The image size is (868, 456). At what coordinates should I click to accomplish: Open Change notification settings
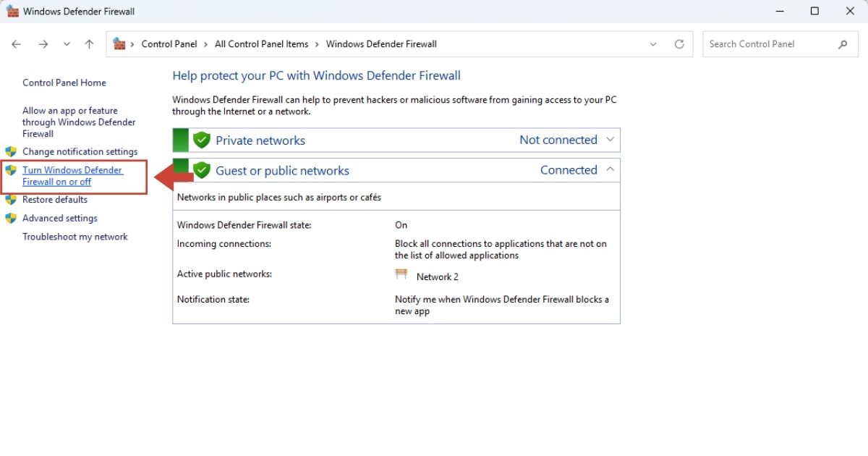click(80, 152)
